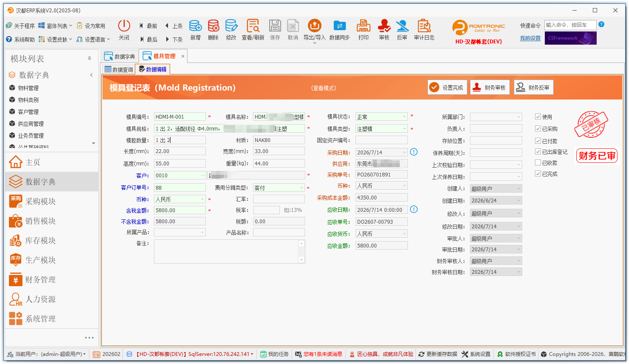Image resolution: width=629 pixels, height=364 pixels.
Task: Click the 保存 save disk icon
Action: point(275,26)
